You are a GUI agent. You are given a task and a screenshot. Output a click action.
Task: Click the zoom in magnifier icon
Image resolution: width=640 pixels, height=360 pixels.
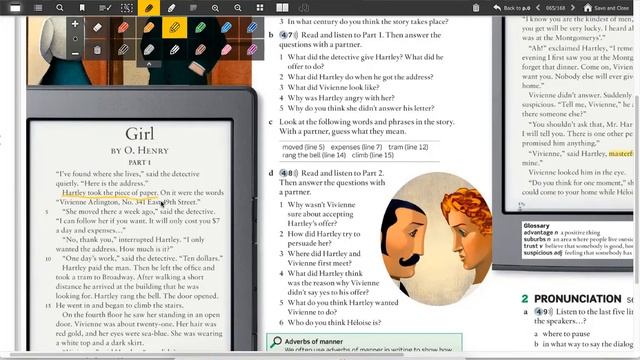pyautogui.click(x=238, y=8)
